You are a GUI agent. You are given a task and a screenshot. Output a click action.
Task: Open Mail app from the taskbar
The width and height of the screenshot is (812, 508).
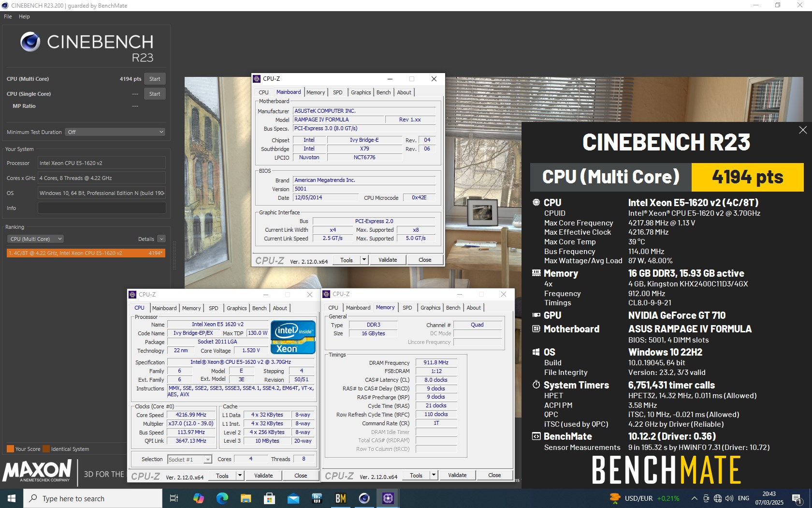[x=293, y=498]
